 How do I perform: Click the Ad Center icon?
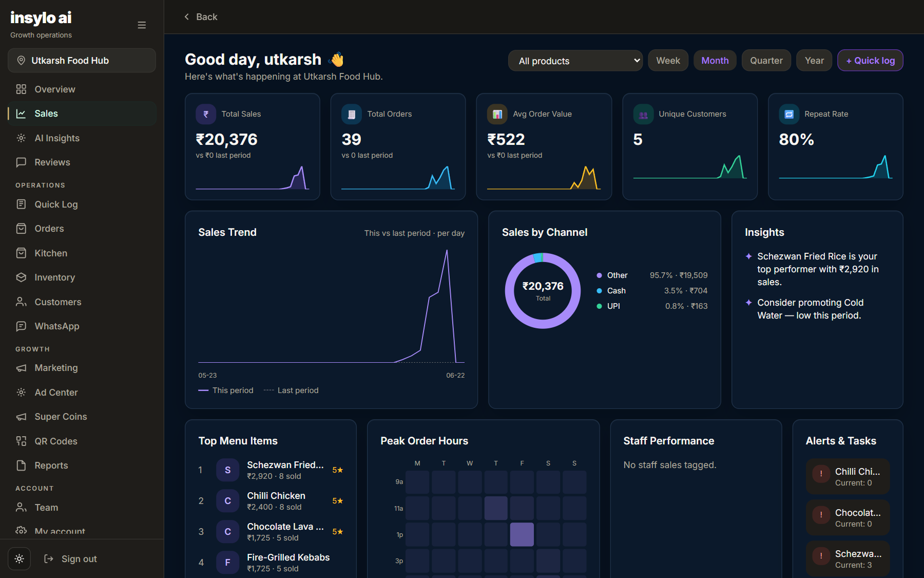click(21, 393)
